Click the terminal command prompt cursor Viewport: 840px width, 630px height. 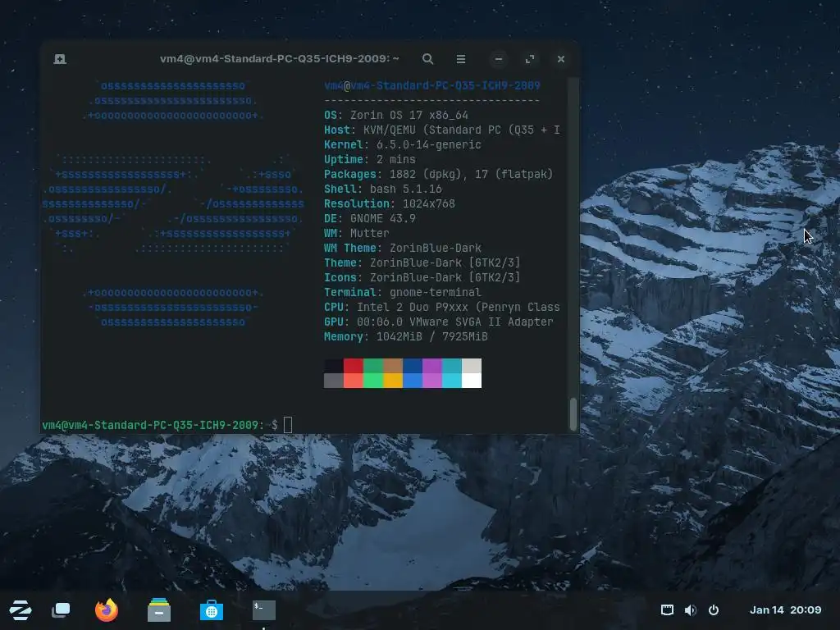coord(288,425)
